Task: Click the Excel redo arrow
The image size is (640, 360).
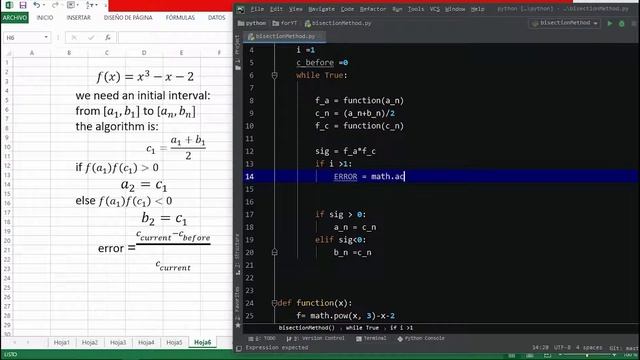Action: point(55,5)
